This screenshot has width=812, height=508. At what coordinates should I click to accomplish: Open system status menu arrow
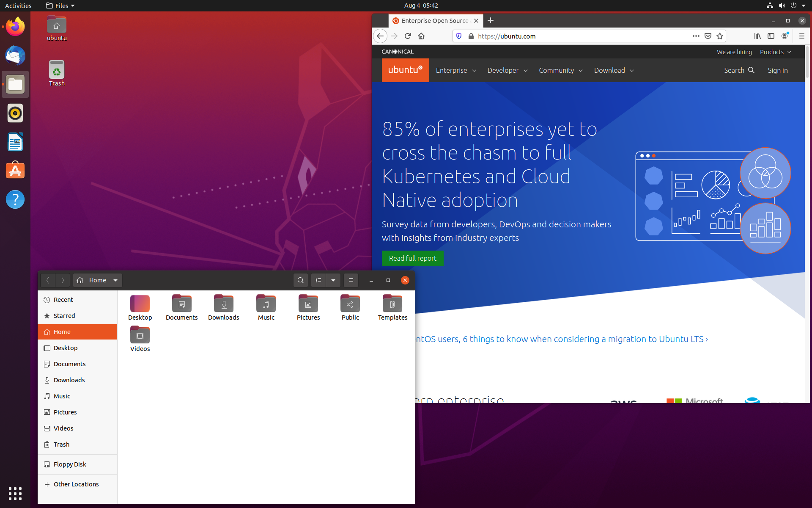coord(803,6)
